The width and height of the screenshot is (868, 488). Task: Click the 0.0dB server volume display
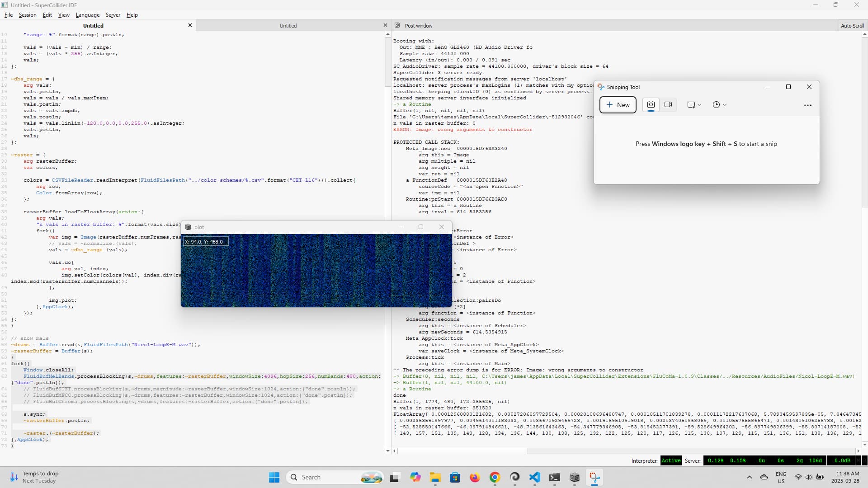(x=842, y=460)
